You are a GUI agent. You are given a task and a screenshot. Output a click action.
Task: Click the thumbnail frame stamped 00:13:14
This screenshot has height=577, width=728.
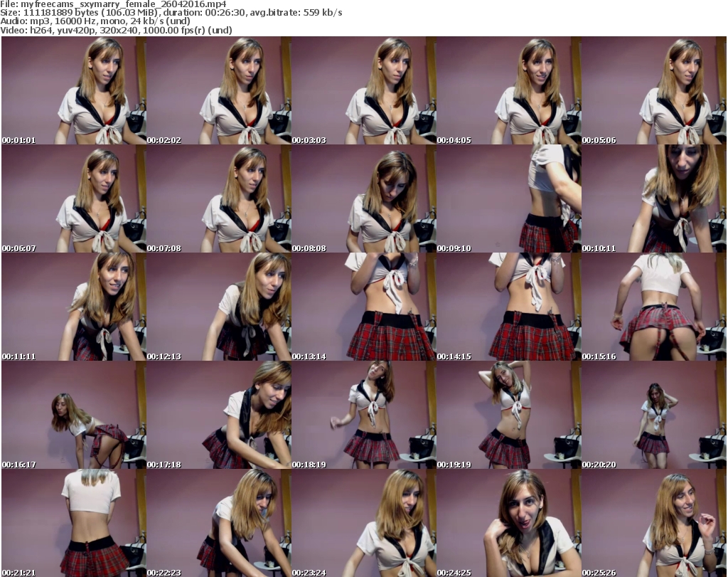(364, 307)
